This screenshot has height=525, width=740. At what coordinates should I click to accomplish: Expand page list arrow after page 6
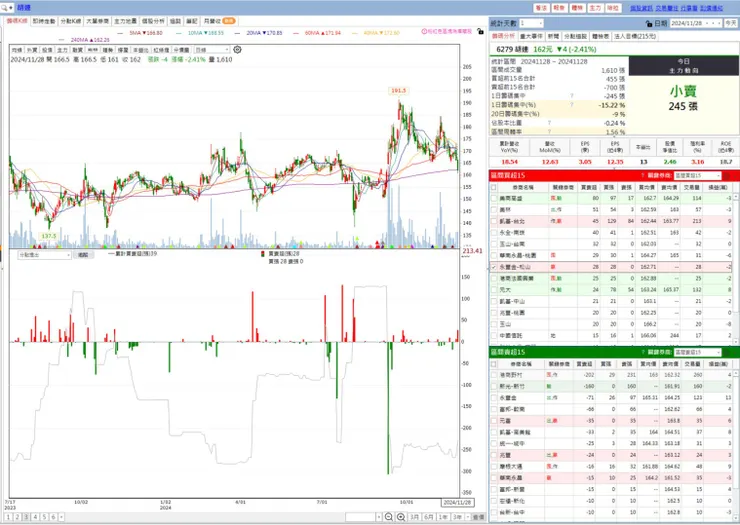tap(61, 517)
